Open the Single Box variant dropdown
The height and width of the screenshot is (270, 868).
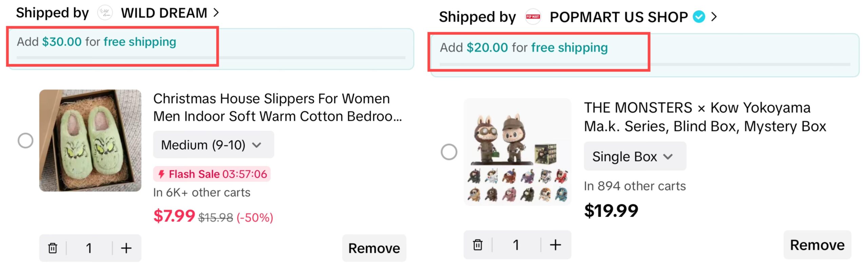coord(634,157)
